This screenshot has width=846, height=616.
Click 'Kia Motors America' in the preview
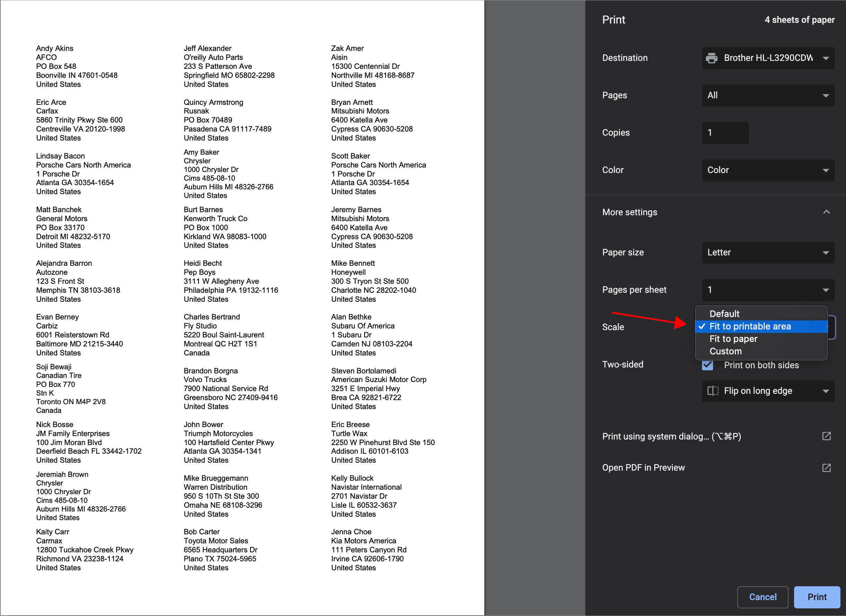point(364,541)
